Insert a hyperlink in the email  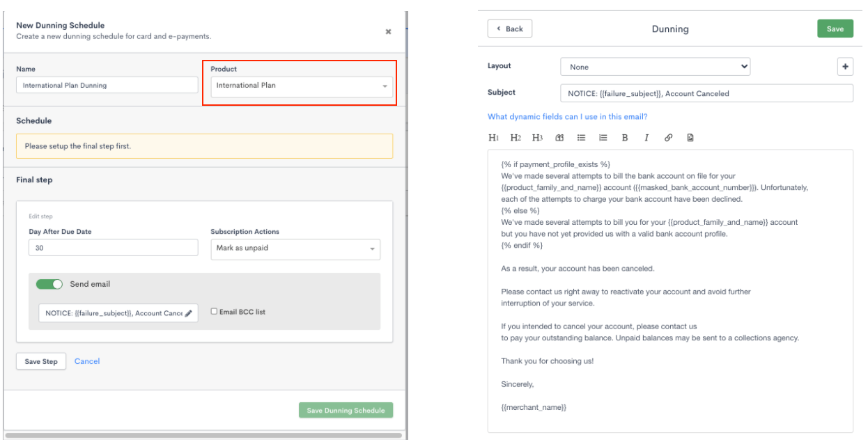[668, 138]
